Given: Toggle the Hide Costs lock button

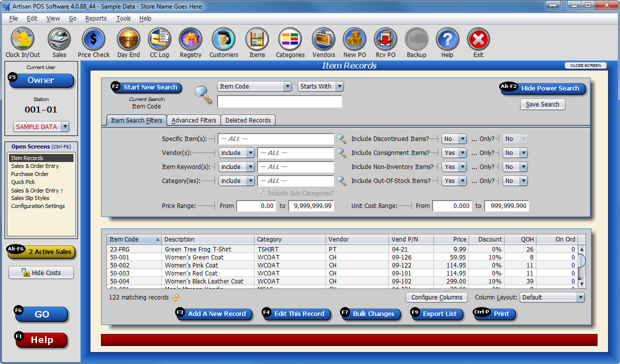Looking at the screenshot, I should tap(41, 273).
